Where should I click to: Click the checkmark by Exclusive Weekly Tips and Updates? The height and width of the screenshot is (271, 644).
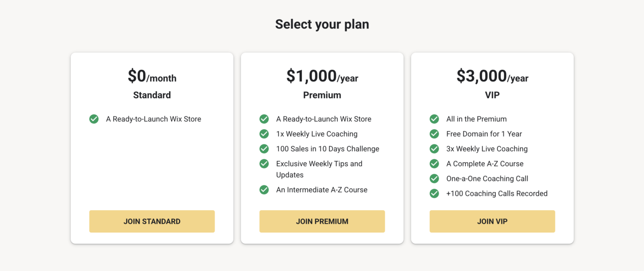click(264, 164)
